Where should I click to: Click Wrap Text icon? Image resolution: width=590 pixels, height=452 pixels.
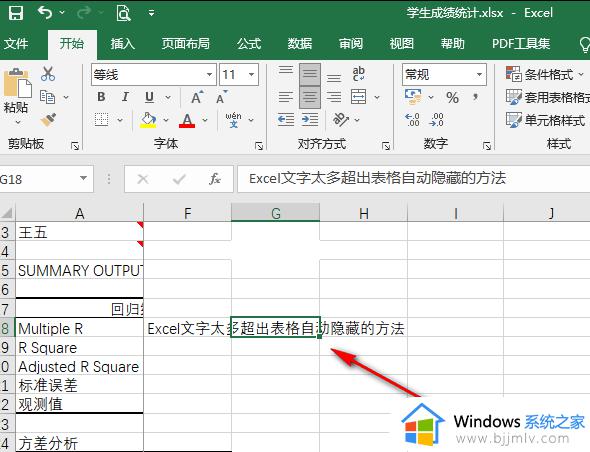[359, 74]
